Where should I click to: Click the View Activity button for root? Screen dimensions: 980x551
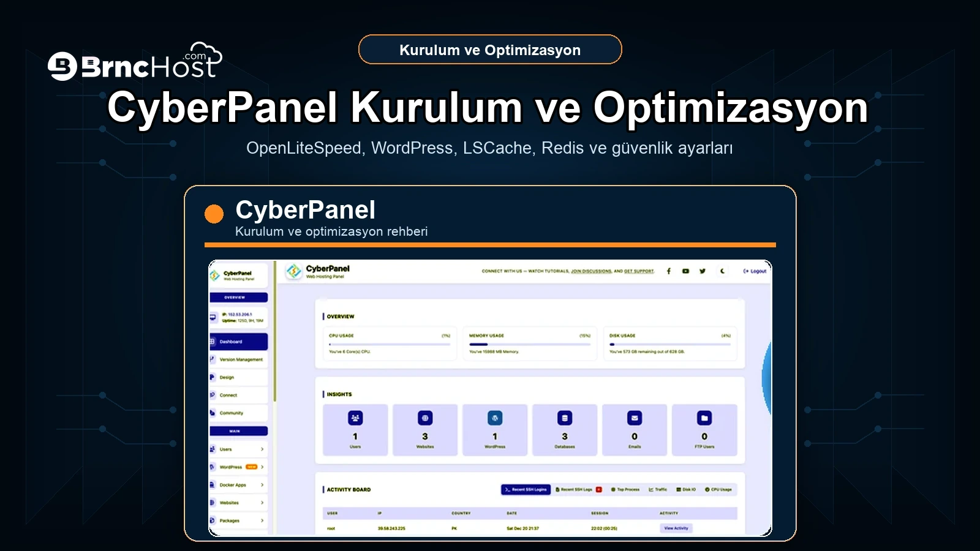click(x=676, y=528)
